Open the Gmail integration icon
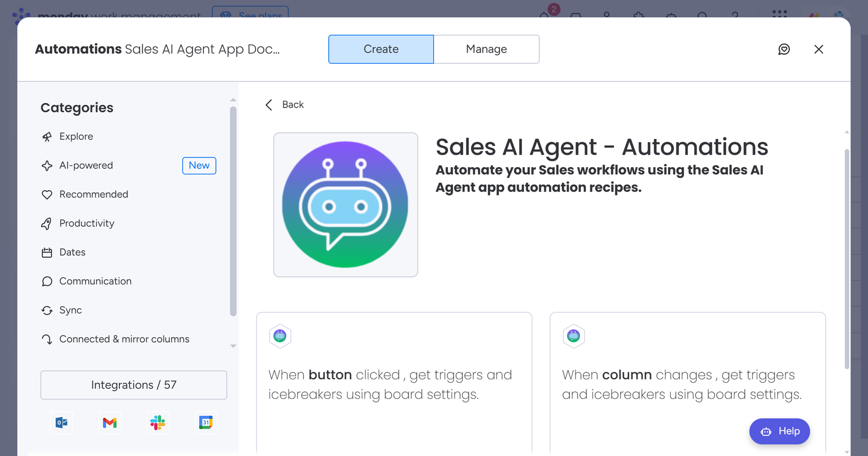868x456 pixels. point(110,422)
